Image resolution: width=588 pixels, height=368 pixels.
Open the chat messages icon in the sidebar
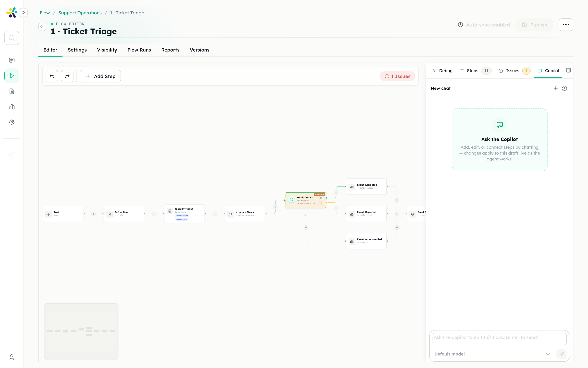12,60
